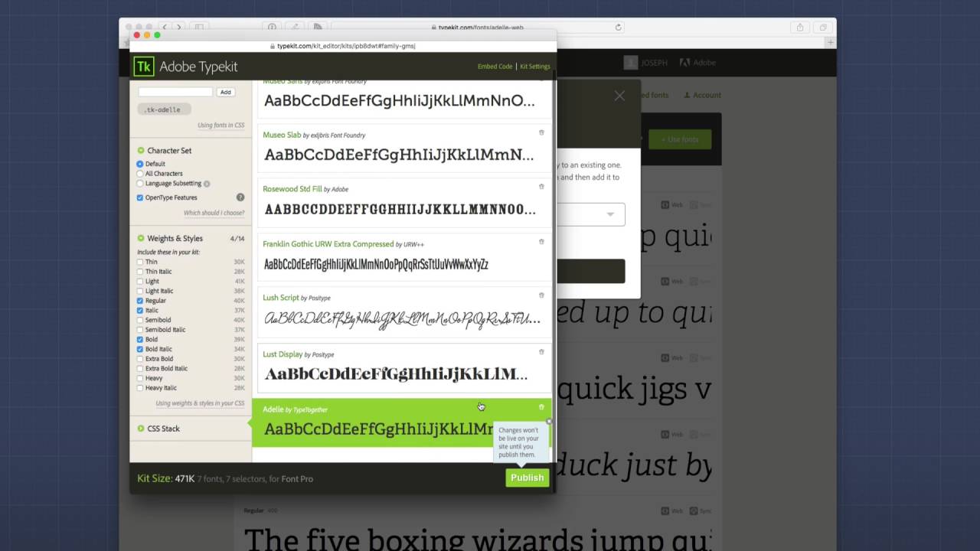Enable the Thin weight checkbox
The width and height of the screenshot is (980, 551).
[140, 262]
